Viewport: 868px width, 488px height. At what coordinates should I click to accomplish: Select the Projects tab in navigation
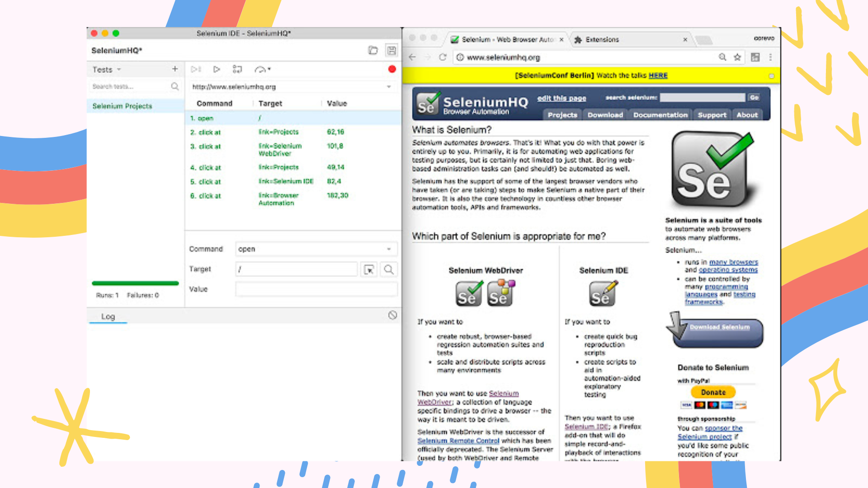[561, 114]
